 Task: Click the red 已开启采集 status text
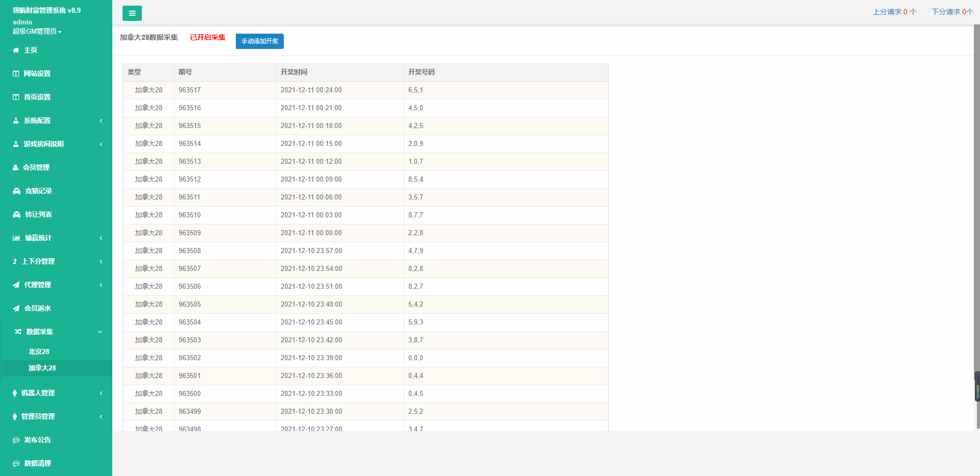point(208,37)
